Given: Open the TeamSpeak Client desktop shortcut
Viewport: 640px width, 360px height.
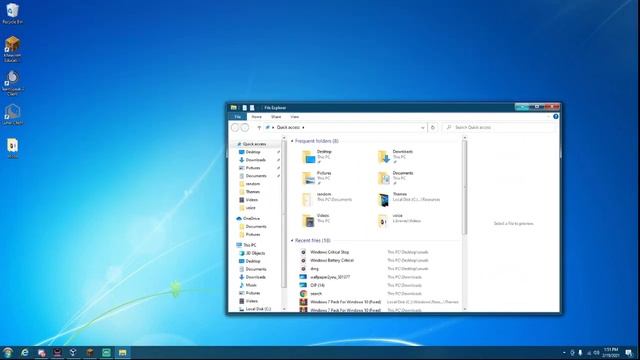Looking at the screenshot, I should click(12, 83).
